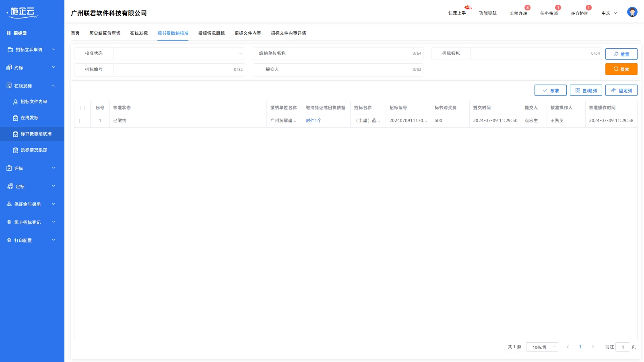Open 功能导航 in the header
The height and width of the screenshot is (362, 644).
[x=487, y=13]
